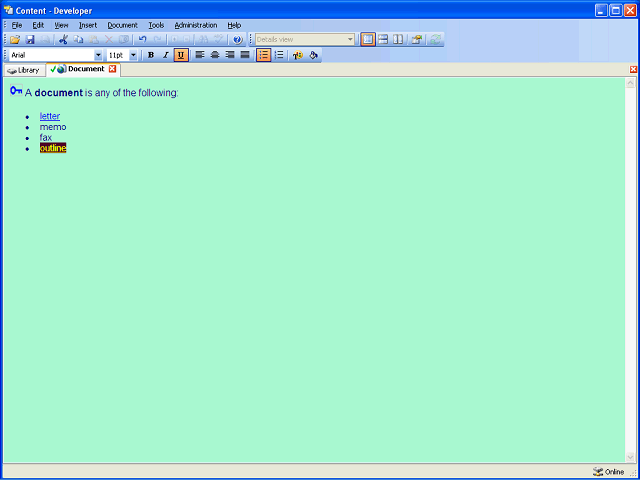Click the Properties toolbar icon
This screenshot has width=640, height=480.
416,40
